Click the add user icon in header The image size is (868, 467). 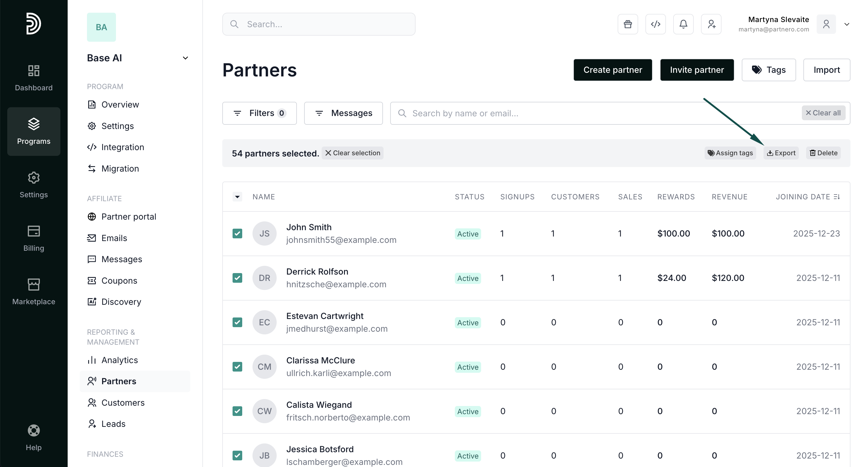click(x=711, y=24)
